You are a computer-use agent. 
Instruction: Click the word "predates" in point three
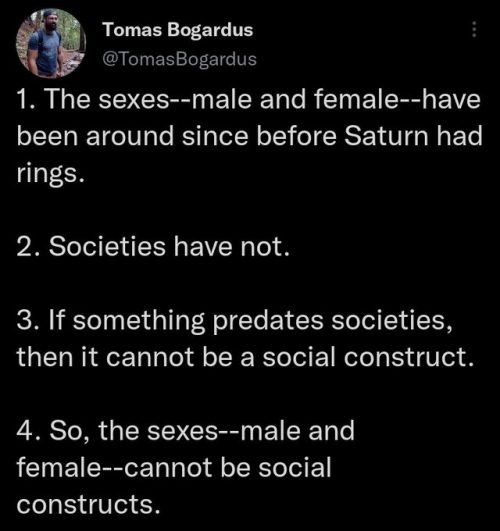tap(268, 320)
